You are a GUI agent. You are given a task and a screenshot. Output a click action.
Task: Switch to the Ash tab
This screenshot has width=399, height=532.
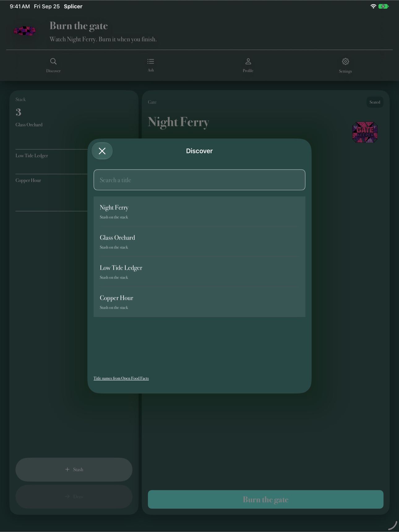151,65
